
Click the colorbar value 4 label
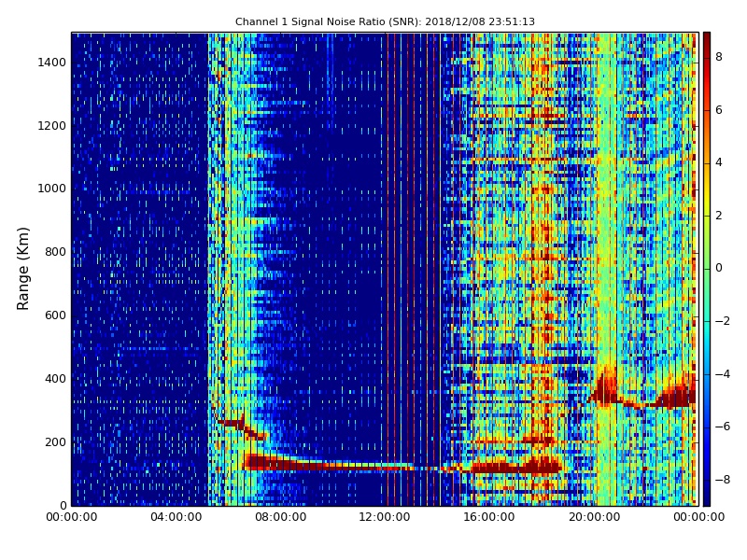coord(719,162)
